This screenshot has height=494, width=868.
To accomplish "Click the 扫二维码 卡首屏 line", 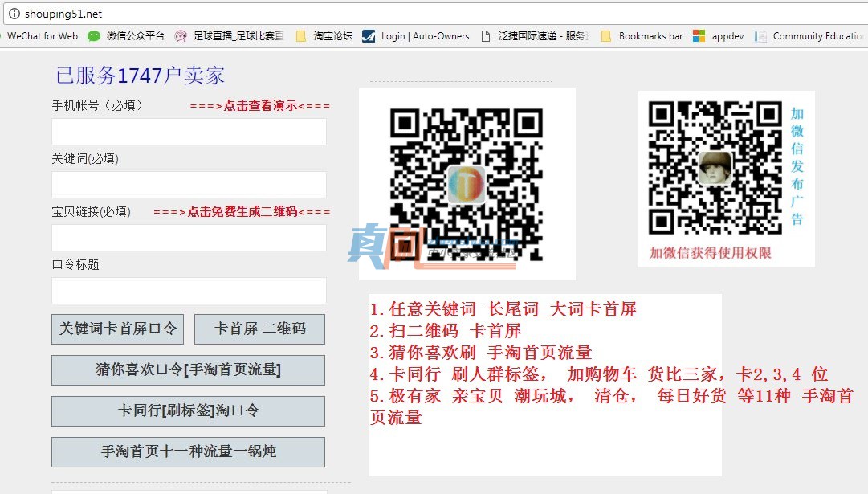I will coord(446,331).
